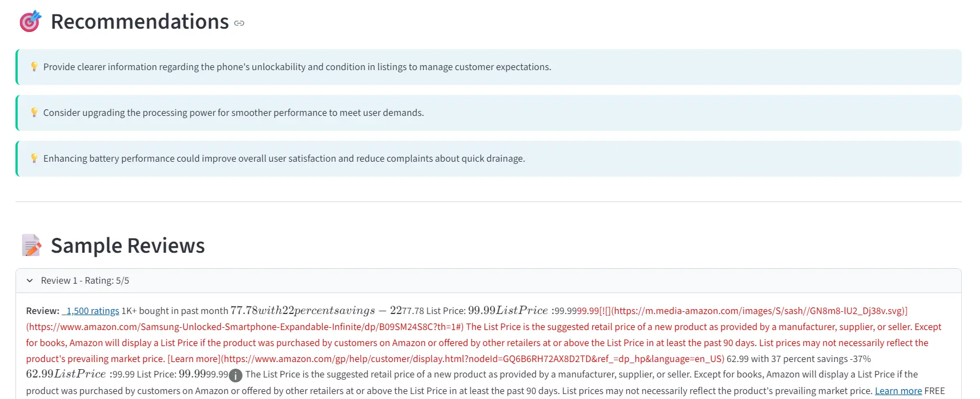Select the phone unlockability recommendation text
Screen dimensions: 980x399
coord(297,67)
